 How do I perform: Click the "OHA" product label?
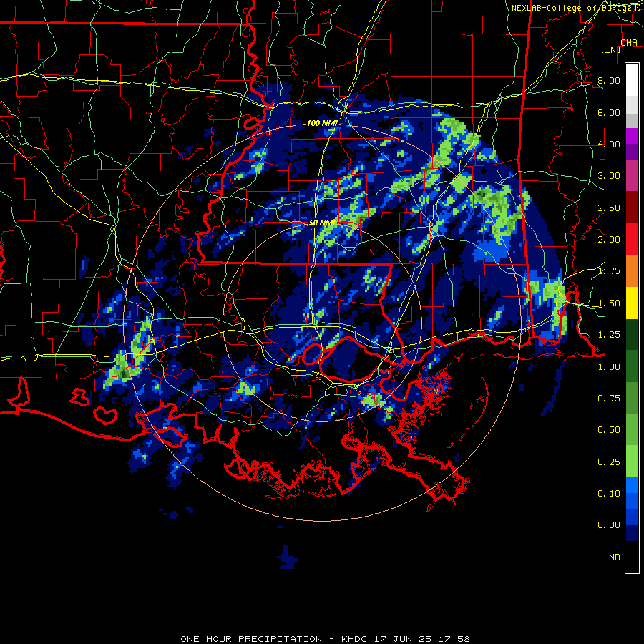pyautogui.click(x=629, y=42)
